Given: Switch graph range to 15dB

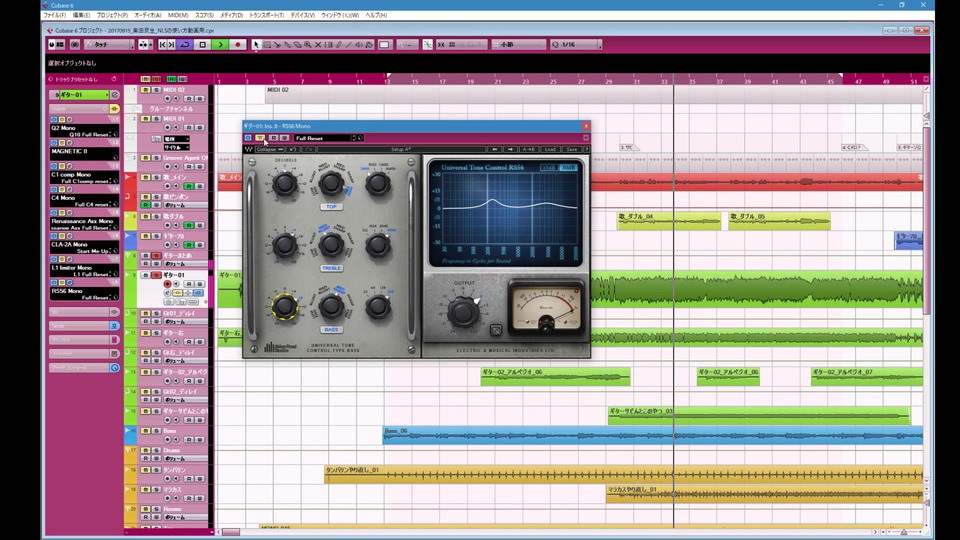Looking at the screenshot, I should pyautogui.click(x=549, y=167).
